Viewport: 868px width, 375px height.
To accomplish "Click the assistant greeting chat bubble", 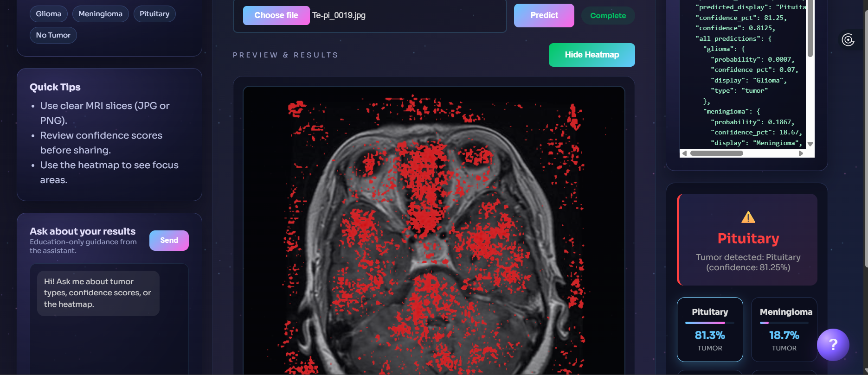I will tap(98, 293).
